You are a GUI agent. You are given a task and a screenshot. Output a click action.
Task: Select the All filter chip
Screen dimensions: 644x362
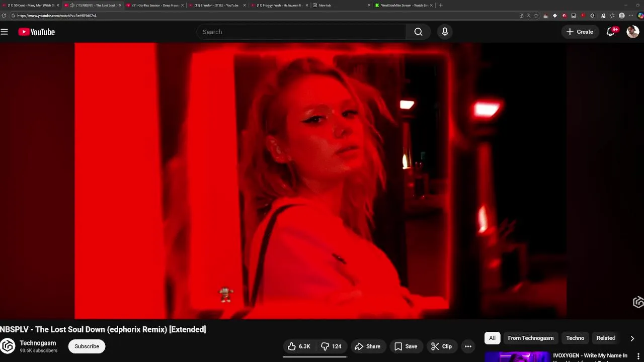(492, 338)
